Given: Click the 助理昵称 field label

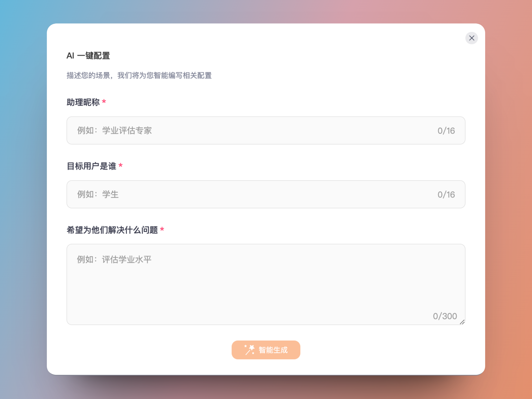Looking at the screenshot, I should [x=83, y=102].
